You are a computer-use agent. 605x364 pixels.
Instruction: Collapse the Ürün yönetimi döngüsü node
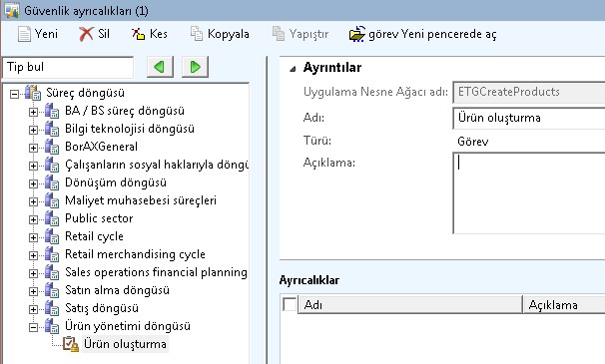(x=33, y=327)
